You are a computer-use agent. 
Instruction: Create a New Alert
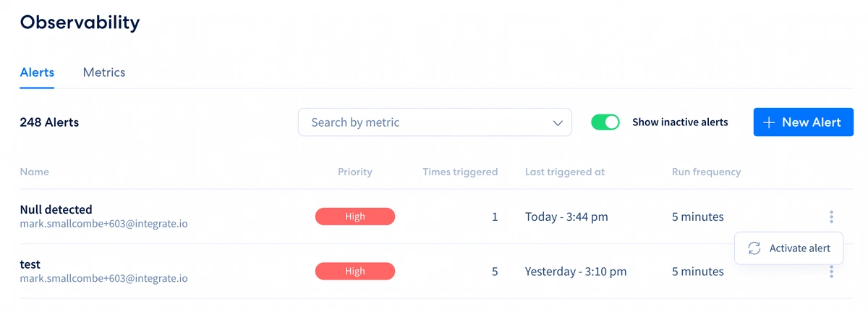click(803, 122)
